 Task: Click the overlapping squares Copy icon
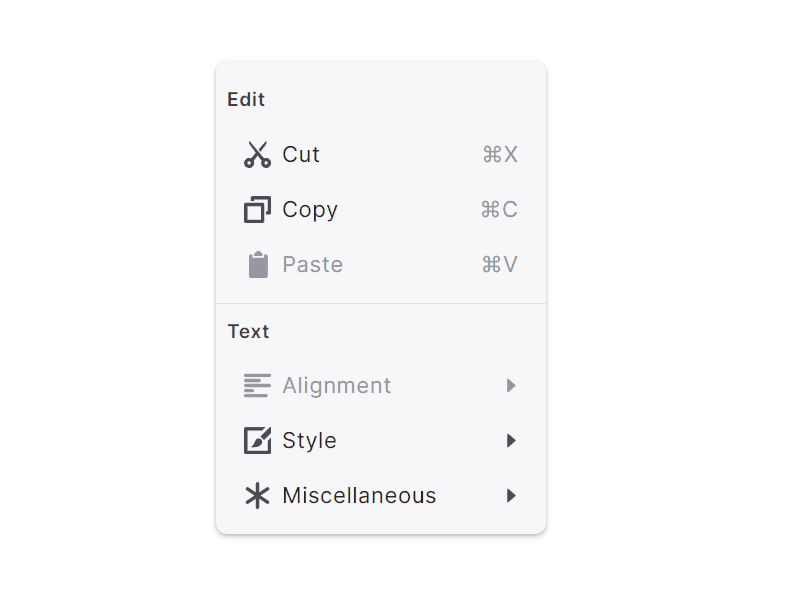tap(257, 210)
